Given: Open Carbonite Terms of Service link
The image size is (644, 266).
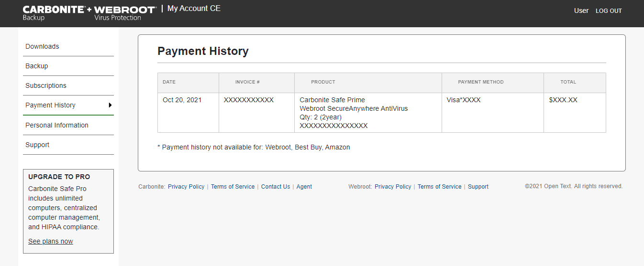Looking at the screenshot, I should pyautogui.click(x=233, y=187).
